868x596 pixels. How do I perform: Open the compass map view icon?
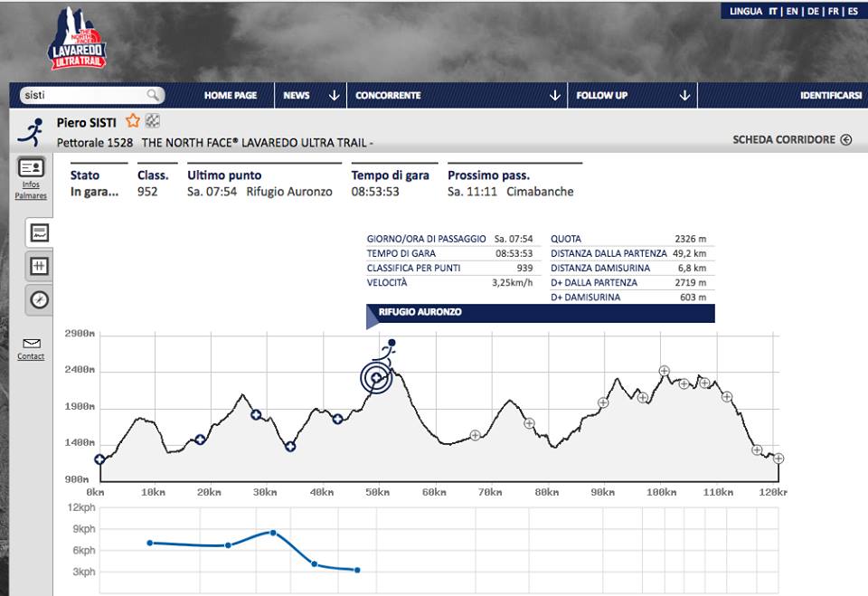tap(39, 299)
